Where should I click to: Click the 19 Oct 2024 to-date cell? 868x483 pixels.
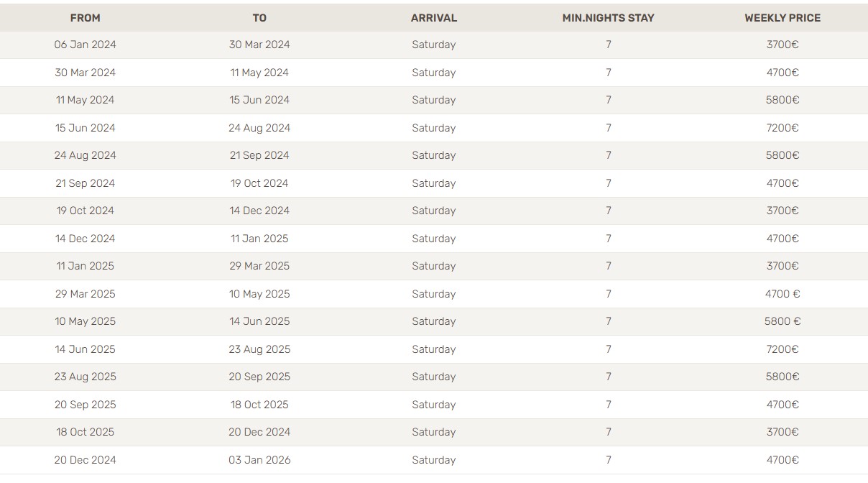coord(259,183)
